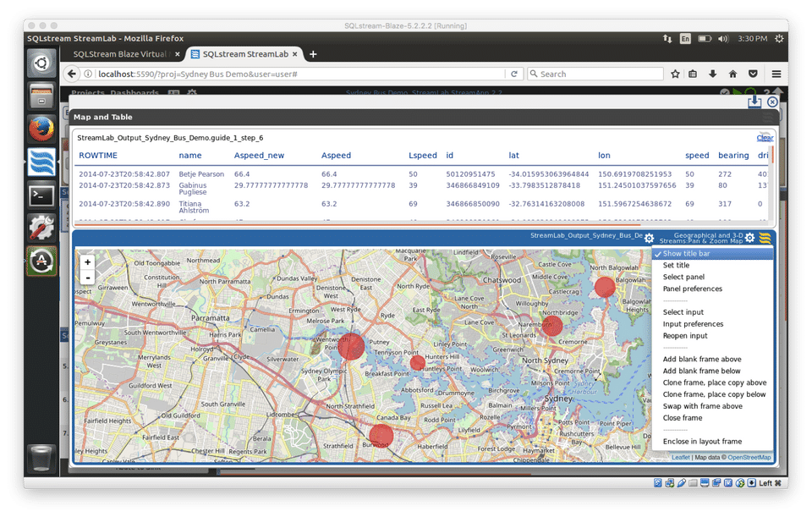The image size is (812, 517).
Task: Reload the page with the refresh icon
Action: click(x=513, y=74)
